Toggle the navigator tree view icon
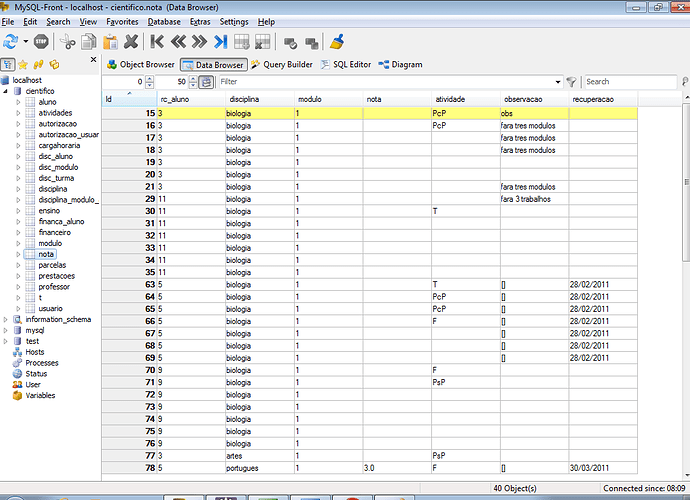 [x=7, y=65]
